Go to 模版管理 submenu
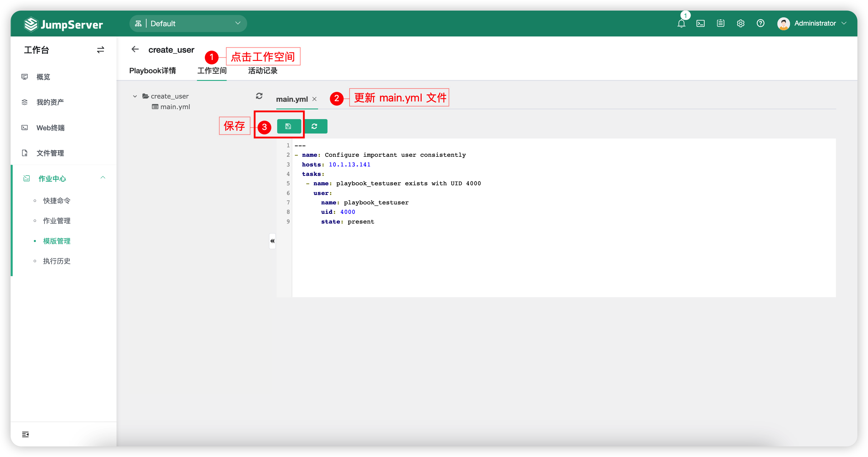This screenshot has width=868, height=457. [56, 241]
